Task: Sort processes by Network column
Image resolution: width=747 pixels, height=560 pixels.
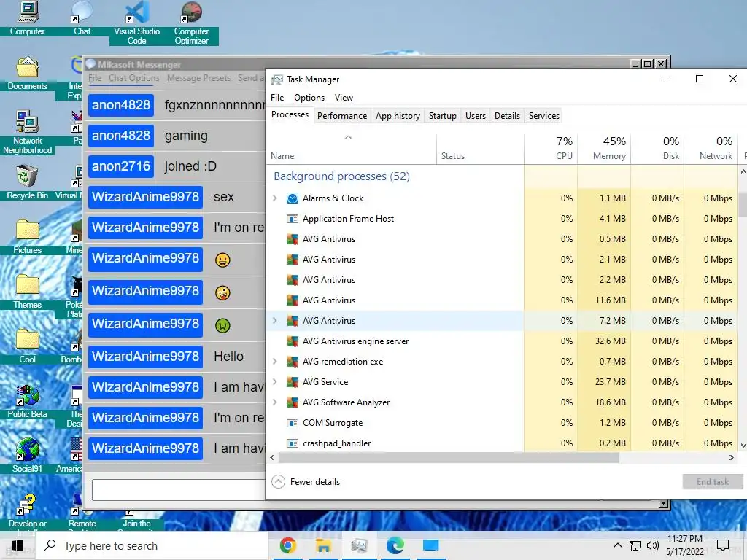Action: 711,149
